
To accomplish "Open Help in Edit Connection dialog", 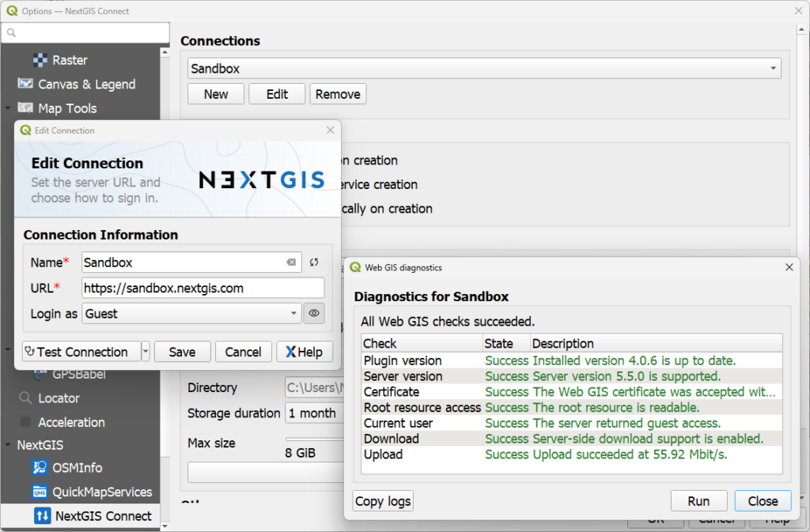I will [x=305, y=352].
